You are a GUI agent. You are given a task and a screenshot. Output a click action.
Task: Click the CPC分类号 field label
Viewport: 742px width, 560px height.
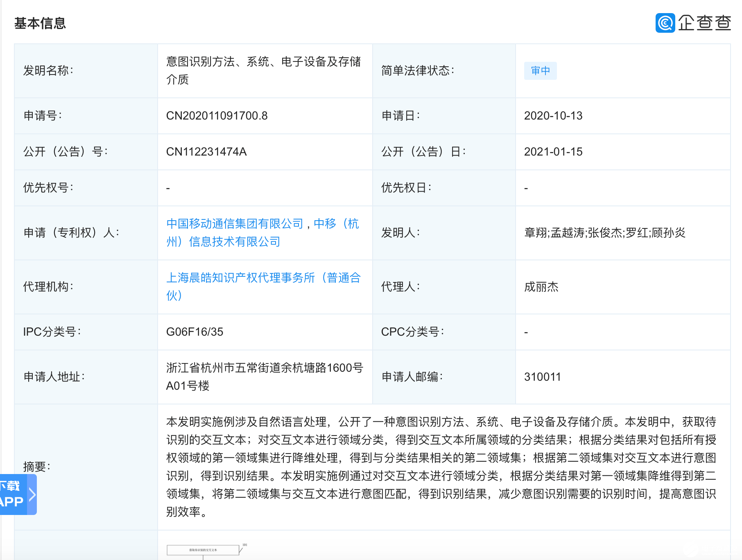pyautogui.click(x=412, y=332)
